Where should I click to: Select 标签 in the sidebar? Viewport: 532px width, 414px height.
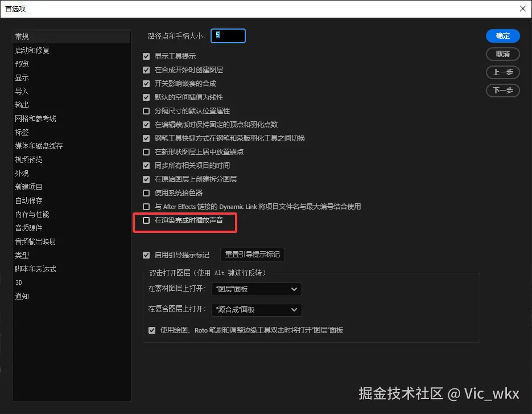[72, 132]
